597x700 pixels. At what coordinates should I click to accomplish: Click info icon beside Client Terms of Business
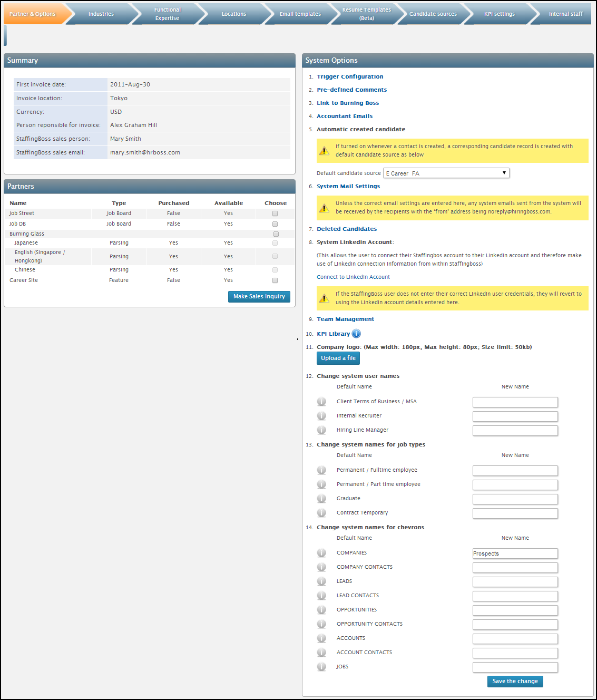[x=321, y=402]
